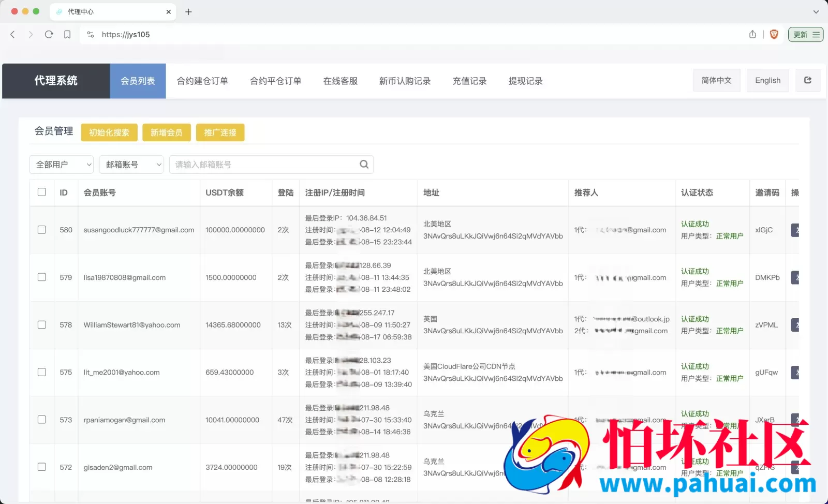Image resolution: width=828 pixels, height=504 pixels.
Task: Click account lit_me2001@yahoo.com
Action: (122, 372)
